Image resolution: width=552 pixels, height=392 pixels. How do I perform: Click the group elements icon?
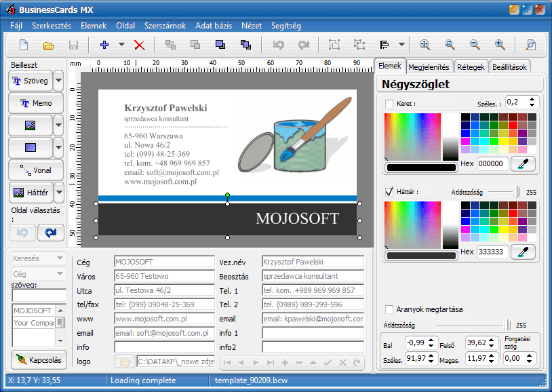click(x=334, y=45)
